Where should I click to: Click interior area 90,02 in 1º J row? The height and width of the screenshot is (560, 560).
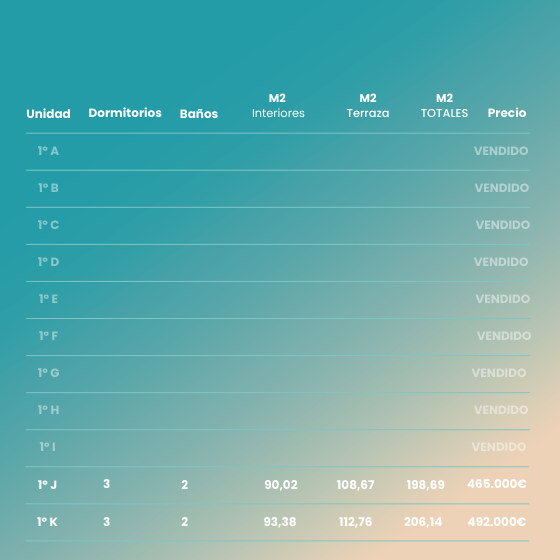281,485
